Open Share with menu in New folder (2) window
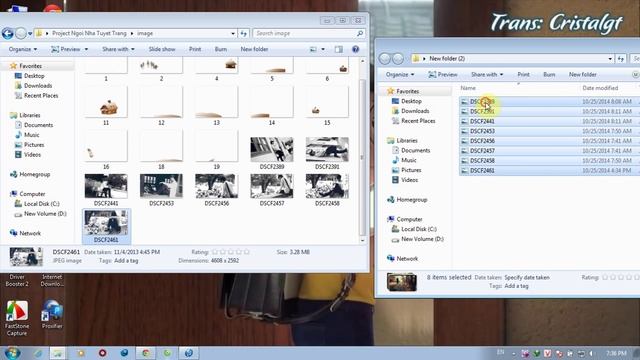The image size is (640, 360). [x=487, y=75]
